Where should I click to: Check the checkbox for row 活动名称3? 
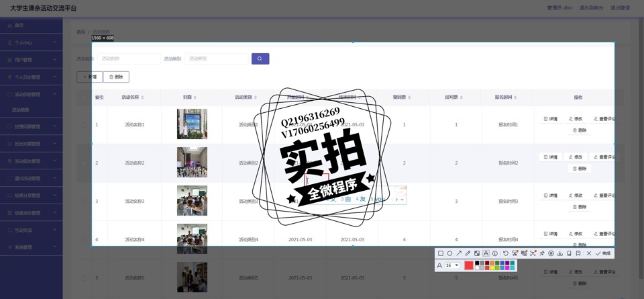(x=85, y=202)
